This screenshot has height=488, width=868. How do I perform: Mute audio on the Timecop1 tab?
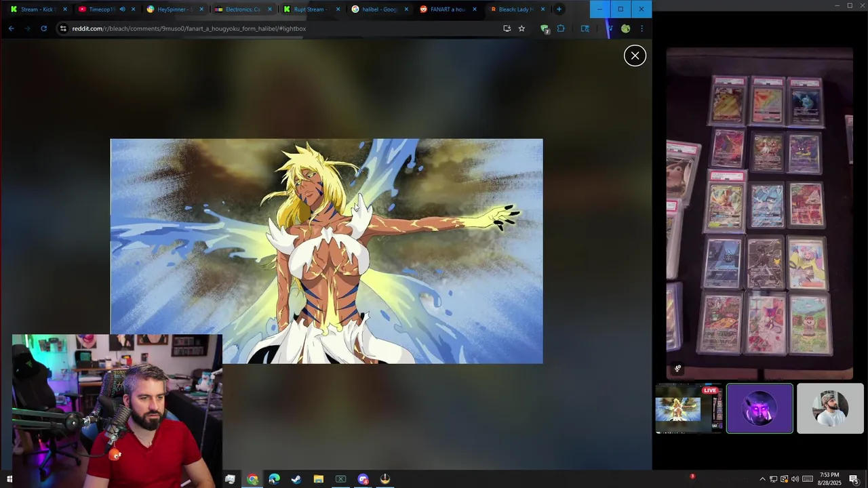click(123, 9)
